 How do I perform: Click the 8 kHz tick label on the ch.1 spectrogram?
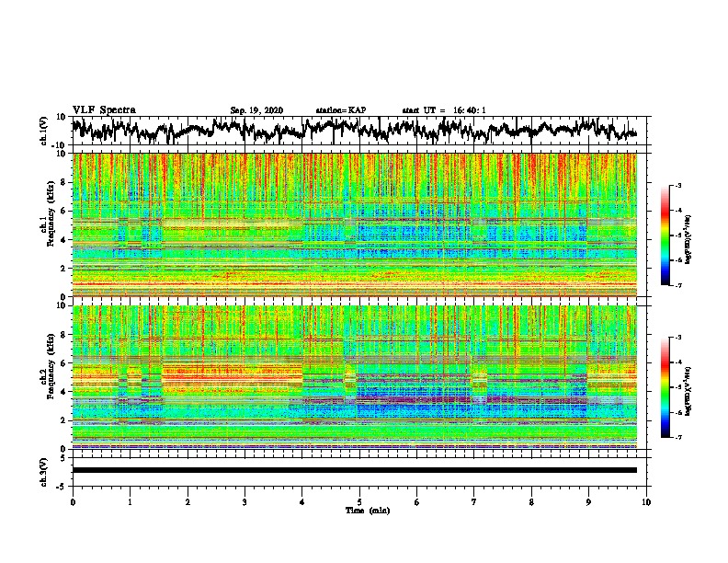[x=63, y=182]
